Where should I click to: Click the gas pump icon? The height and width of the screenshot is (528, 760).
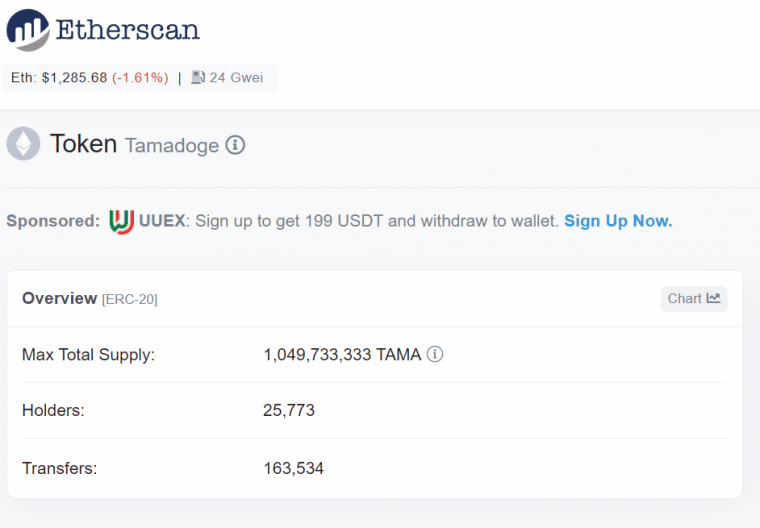coord(198,78)
